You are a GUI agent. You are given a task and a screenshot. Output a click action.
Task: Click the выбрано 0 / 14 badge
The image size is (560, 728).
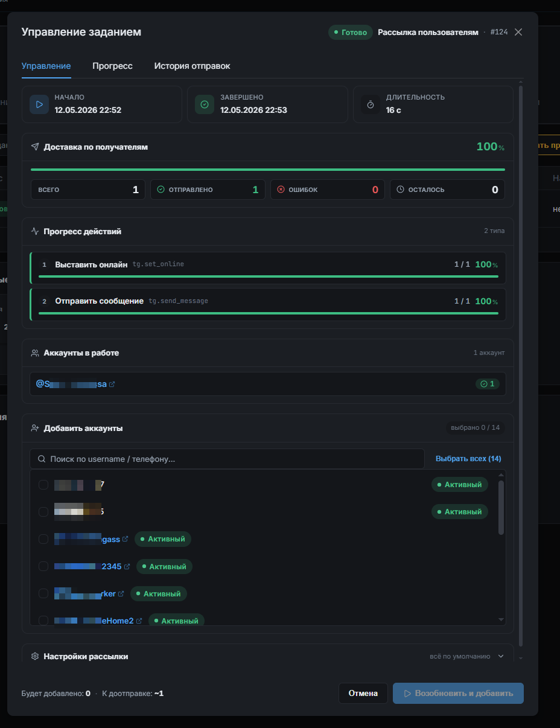(476, 428)
